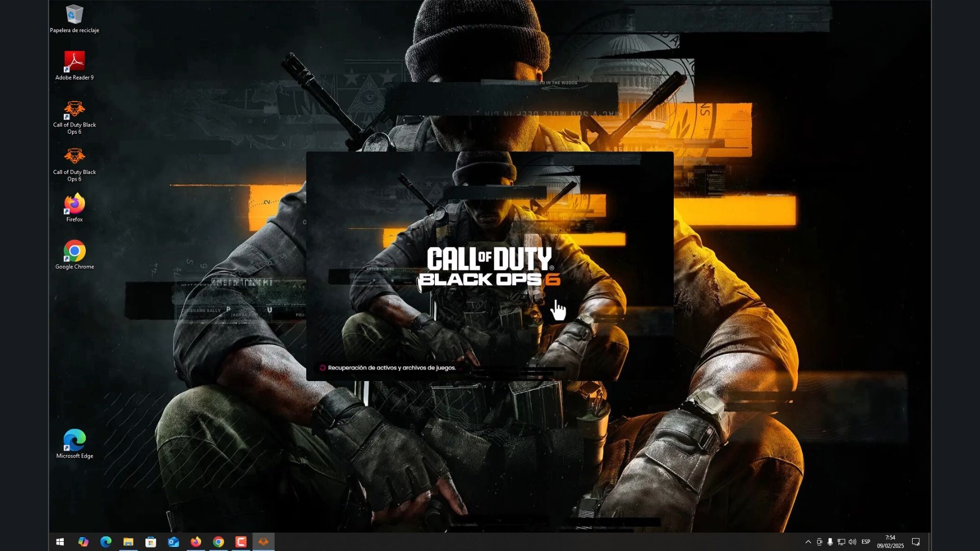
Task: Select the Papelera de reciclaje desktop icon
Action: pos(75,19)
